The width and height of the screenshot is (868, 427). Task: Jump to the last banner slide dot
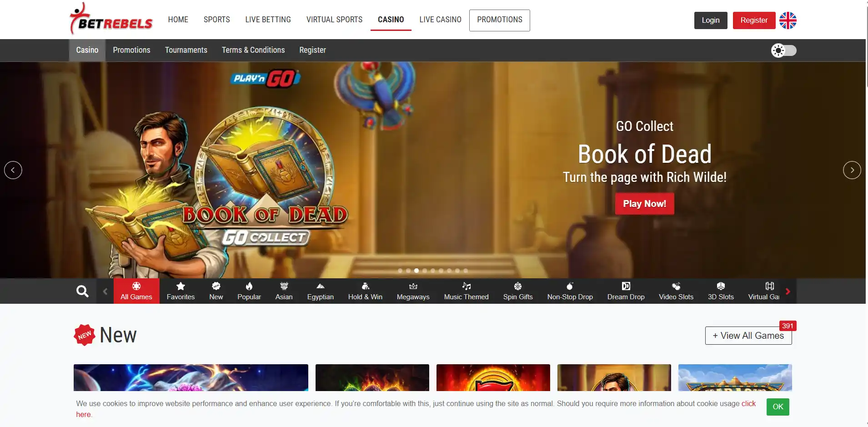pos(466,271)
